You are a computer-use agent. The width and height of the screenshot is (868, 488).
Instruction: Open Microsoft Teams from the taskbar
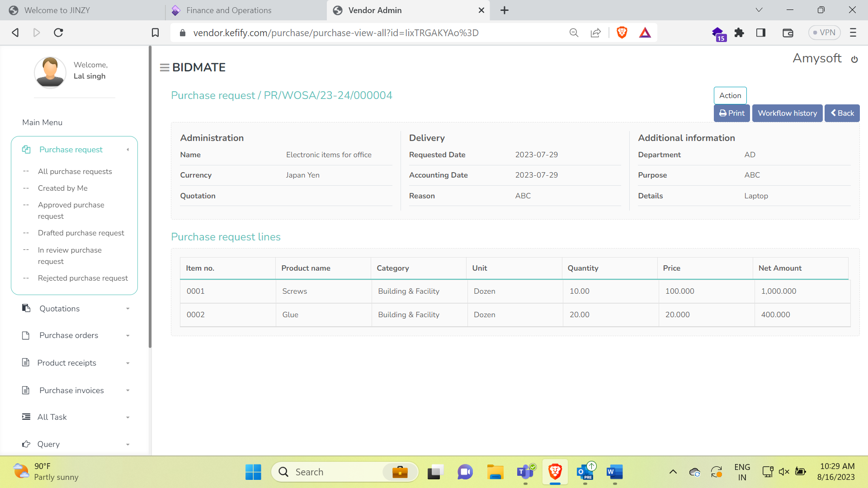pos(525,472)
